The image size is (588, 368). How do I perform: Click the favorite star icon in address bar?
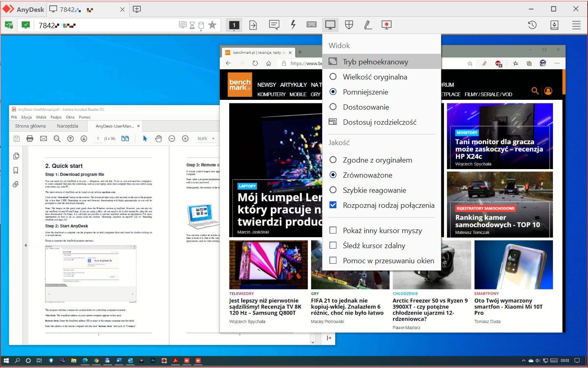(x=212, y=25)
